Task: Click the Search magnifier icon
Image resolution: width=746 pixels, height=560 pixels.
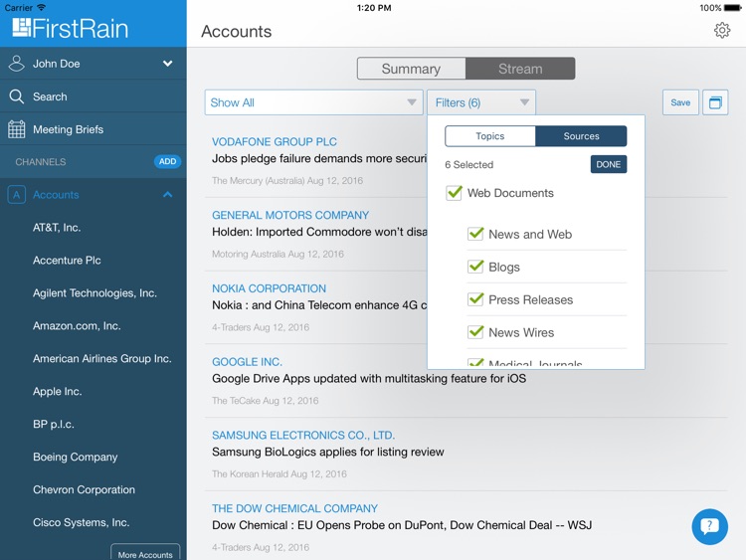Action: (x=16, y=96)
